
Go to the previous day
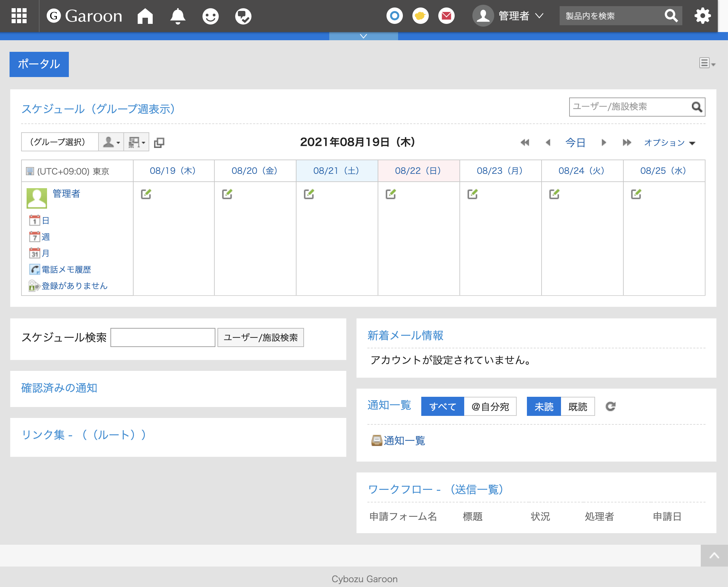click(548, 142)
